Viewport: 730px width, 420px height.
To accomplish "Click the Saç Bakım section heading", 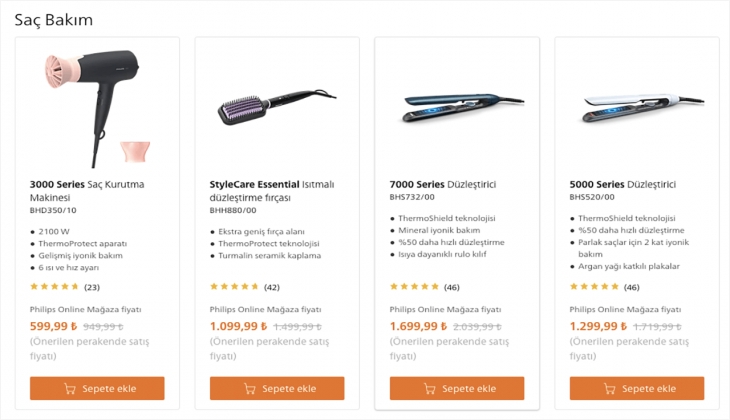I will tap(53, 20).
